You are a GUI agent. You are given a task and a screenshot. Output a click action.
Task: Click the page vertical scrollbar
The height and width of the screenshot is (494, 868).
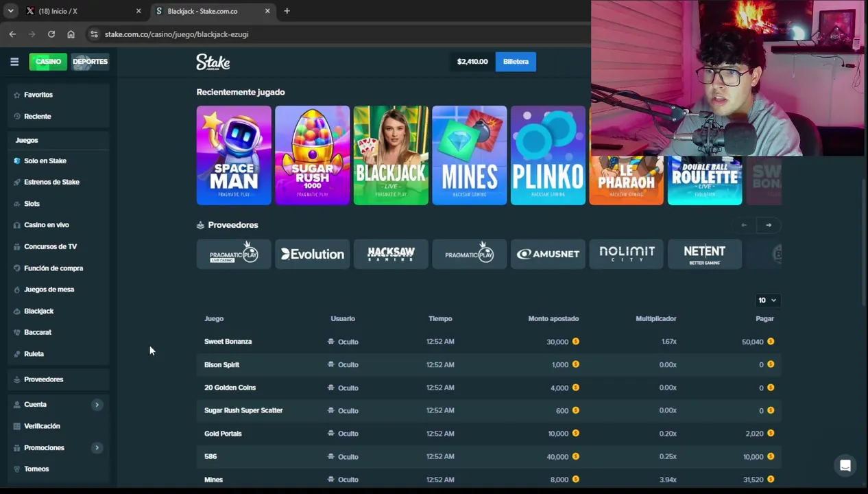point(864,242)
